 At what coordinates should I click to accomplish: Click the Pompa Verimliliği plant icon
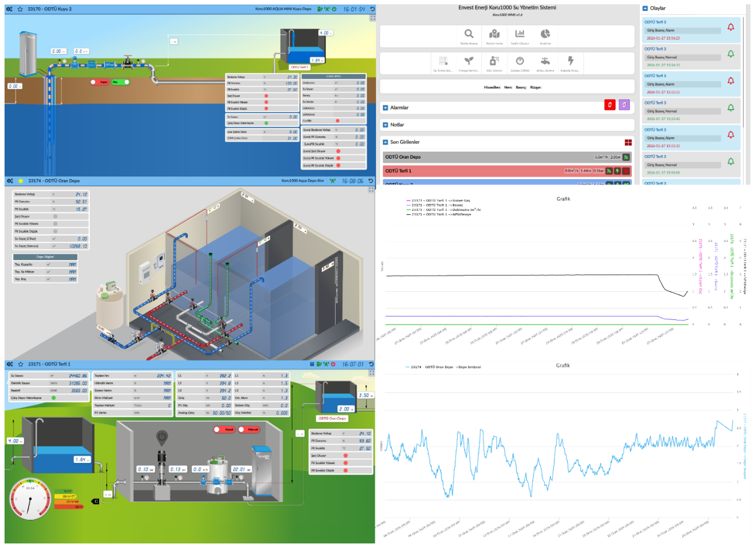click(468, 62)
